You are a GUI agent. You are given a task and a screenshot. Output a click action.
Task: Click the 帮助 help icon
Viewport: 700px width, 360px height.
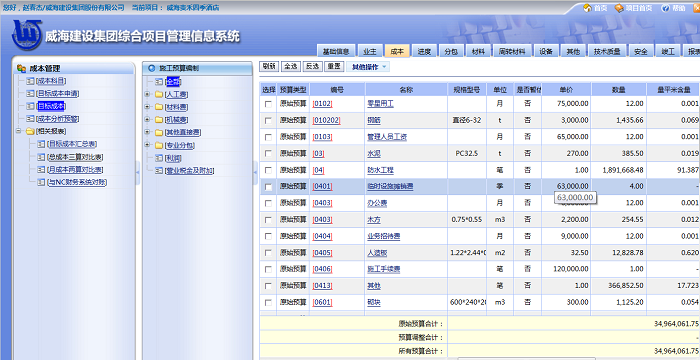click(x=665, y=8)
